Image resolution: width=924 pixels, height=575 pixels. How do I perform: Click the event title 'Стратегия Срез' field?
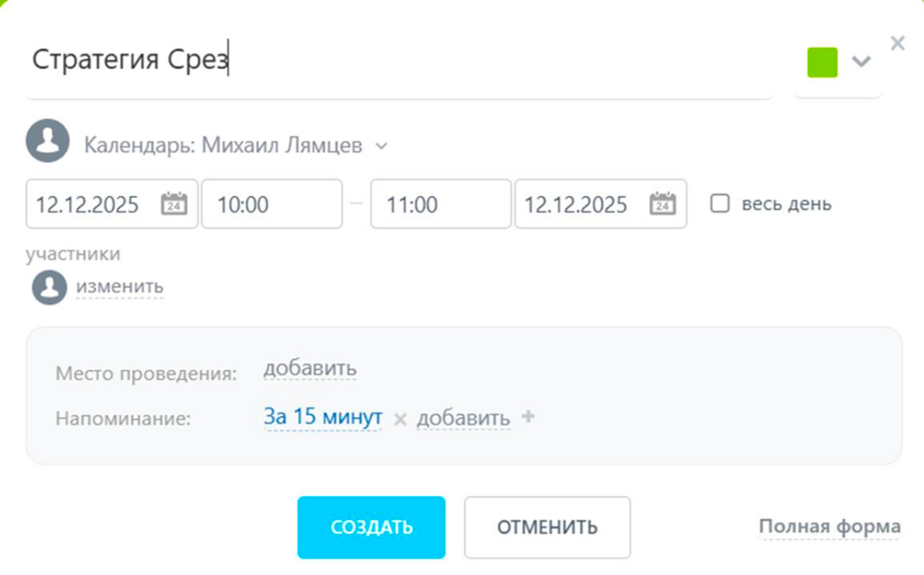pyautogui.click(x=399, y=59)
